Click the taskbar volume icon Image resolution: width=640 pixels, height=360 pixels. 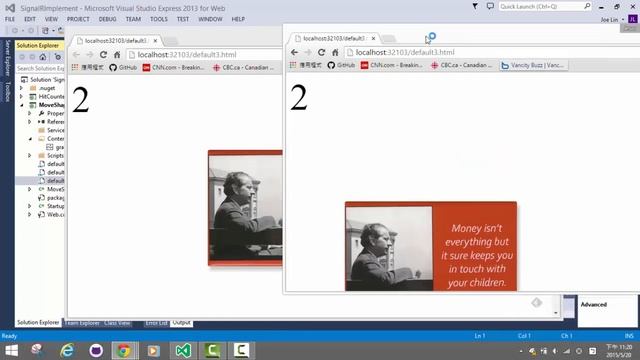pos(555,351)
